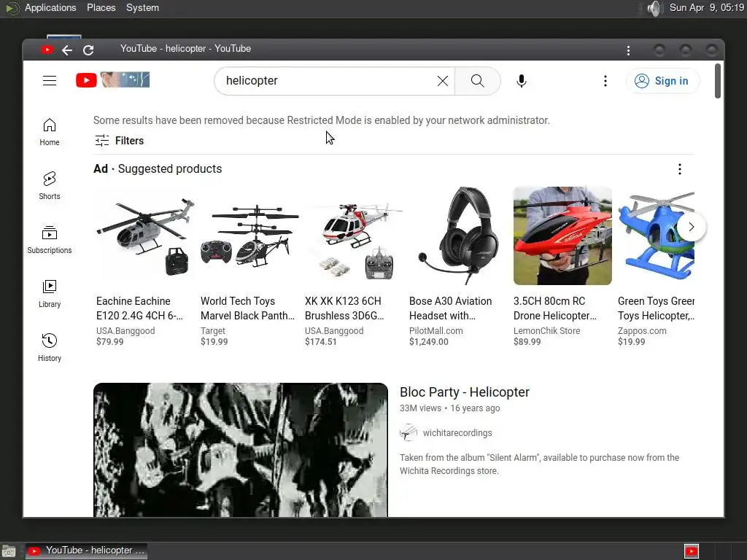The width and height of the screenshot is (747, 560).
Task: Open XK K123 helicopter product image
Action: coord(354,236)
